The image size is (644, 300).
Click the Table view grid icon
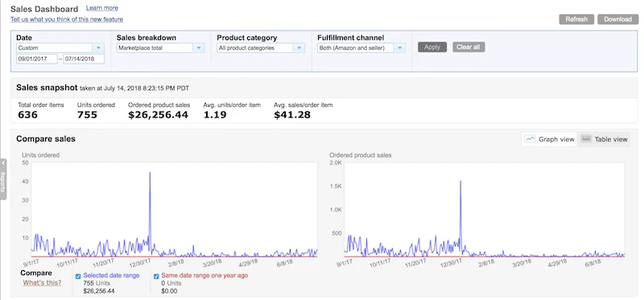coord(587,139)
